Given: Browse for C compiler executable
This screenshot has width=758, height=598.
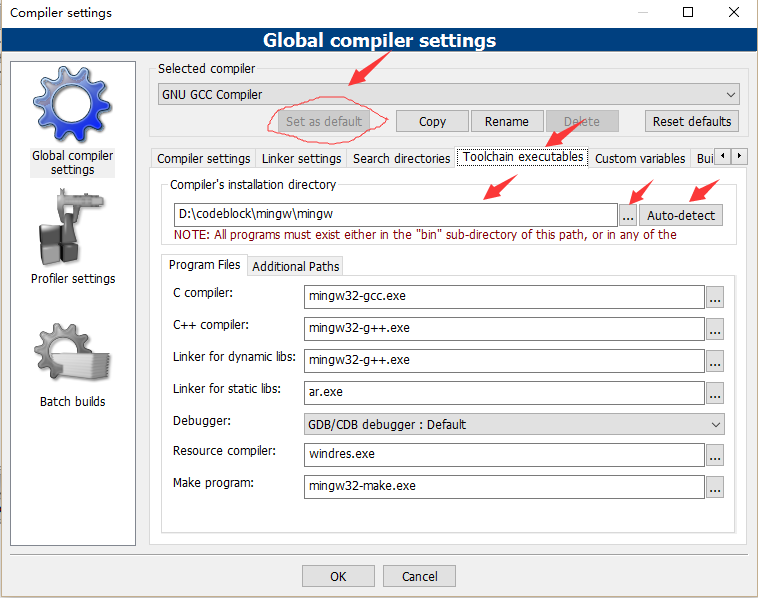Looking at the screenshot, I should coord(715,297).
